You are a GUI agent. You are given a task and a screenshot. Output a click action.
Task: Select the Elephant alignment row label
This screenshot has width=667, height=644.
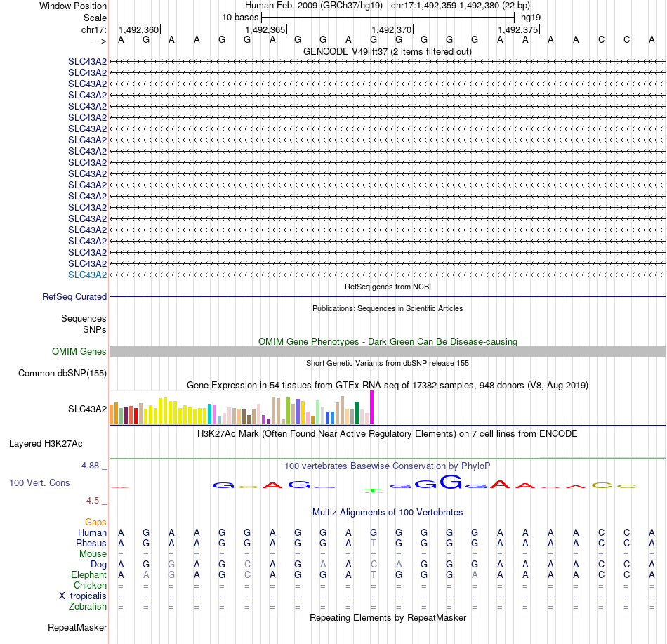pos(88,574)
